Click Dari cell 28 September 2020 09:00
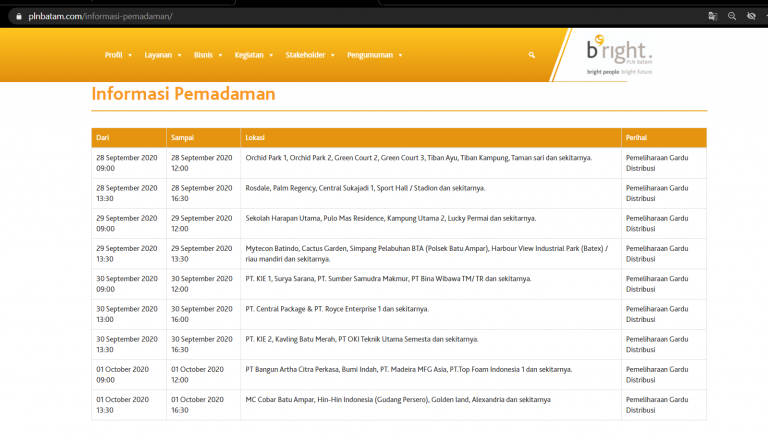The image size is (768, 440). click(x=127, y=163)
